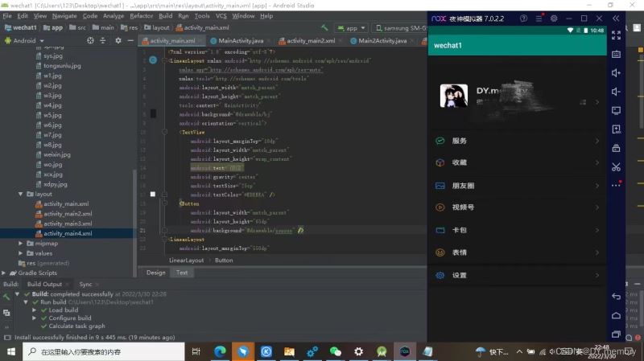Open the Android project view dropdown

[24, 41]
